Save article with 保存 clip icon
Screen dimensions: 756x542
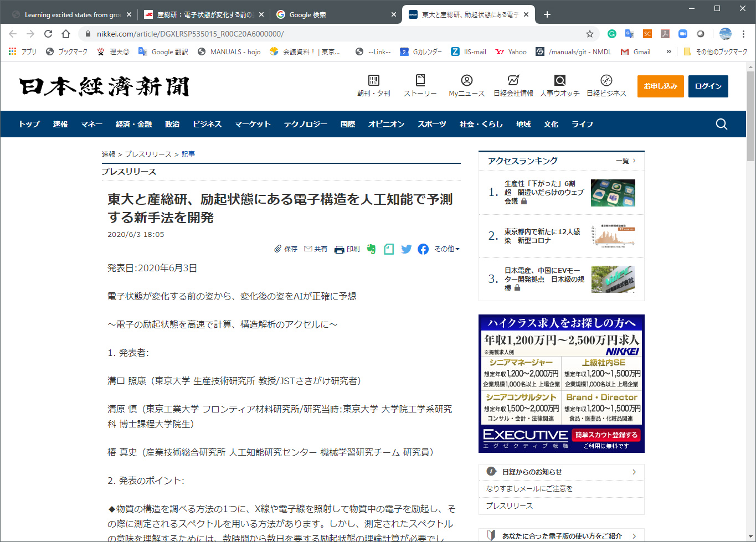coord(286,249)
